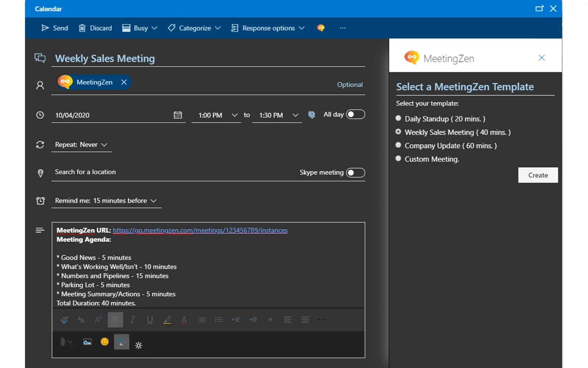Underline the selected text
The width and height of the screenshot is (588, 368).
point(150,320)
